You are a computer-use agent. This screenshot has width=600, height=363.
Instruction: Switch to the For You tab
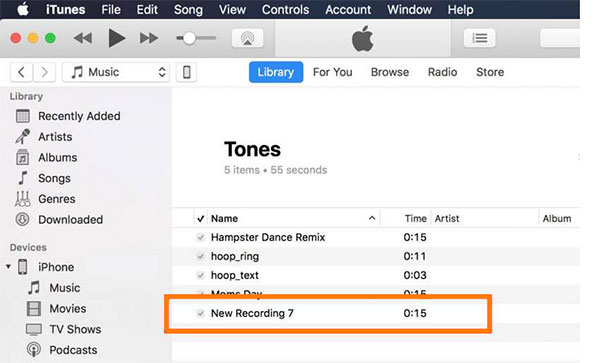coord(333,72)
